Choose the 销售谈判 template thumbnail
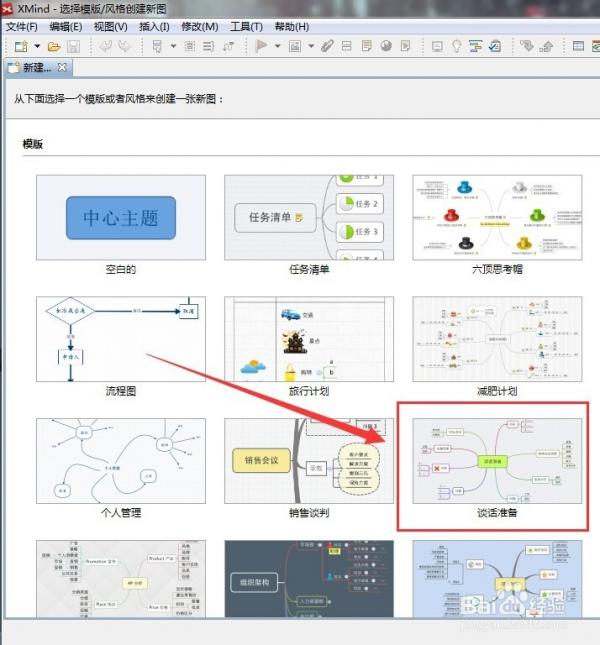The width and height of the screenshot is (600, 645). tap(309, 461)
